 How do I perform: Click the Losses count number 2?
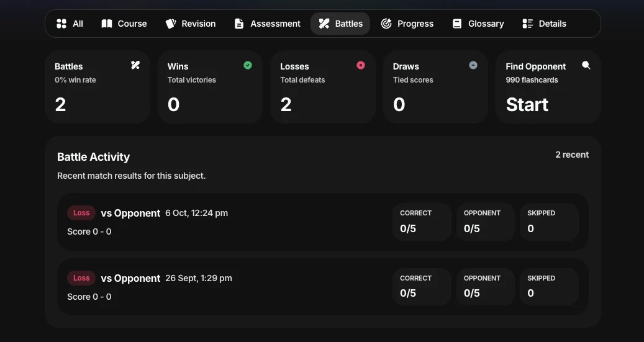[x=286, y=105]
